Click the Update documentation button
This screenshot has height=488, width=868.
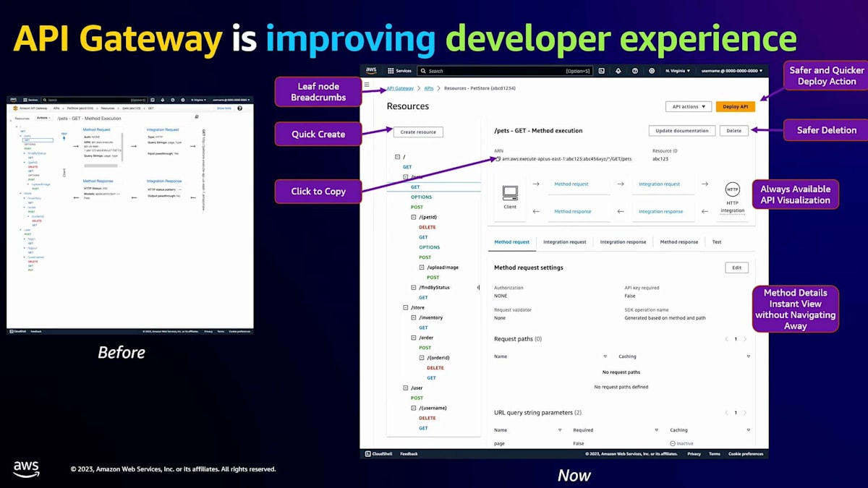tap(682, 131)
